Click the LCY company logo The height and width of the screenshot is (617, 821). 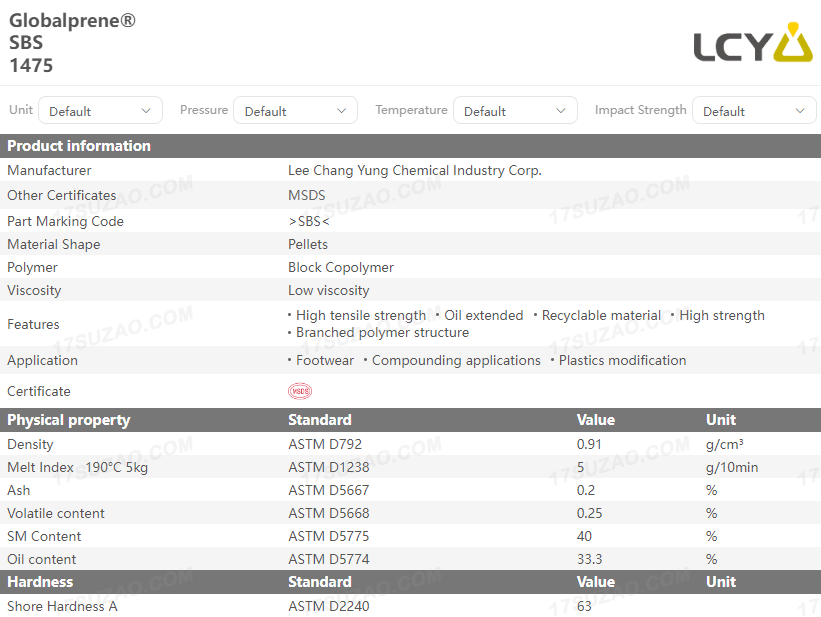(x=752, y=43)
